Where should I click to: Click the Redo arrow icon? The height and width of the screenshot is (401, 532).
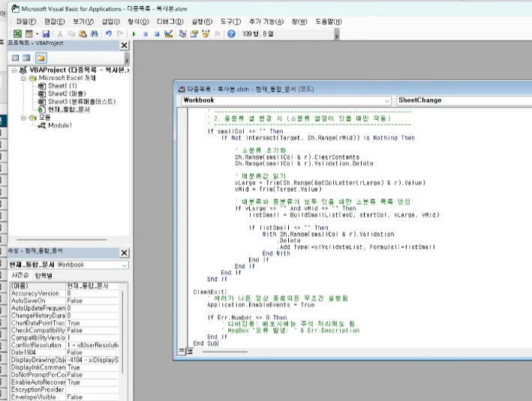pyautogui.click(x=120, y=34)
